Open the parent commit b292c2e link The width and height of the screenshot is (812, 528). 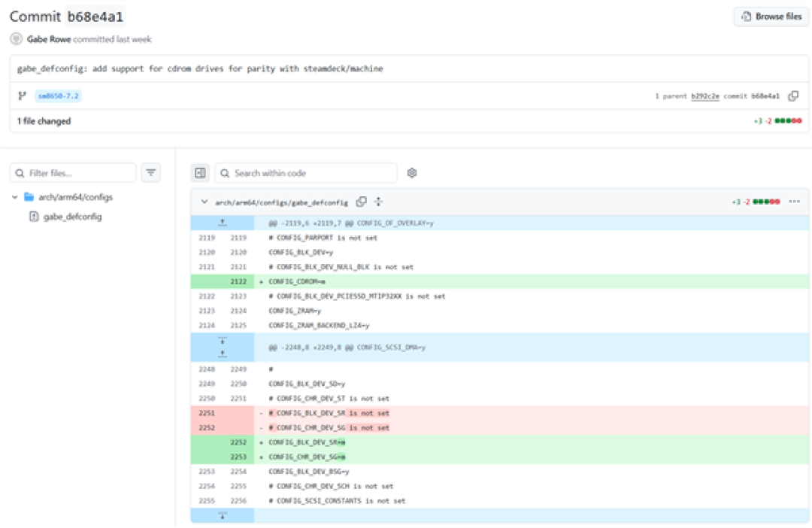704,96
